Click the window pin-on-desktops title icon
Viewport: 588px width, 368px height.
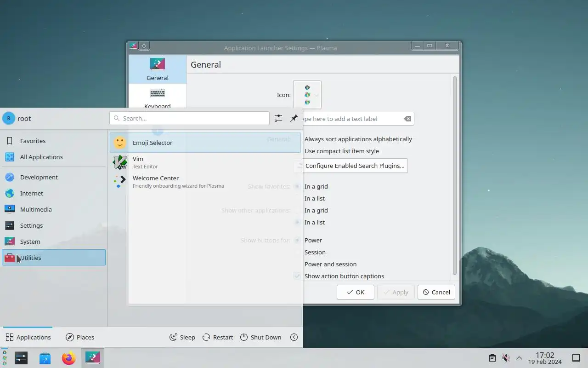point(144,46)
